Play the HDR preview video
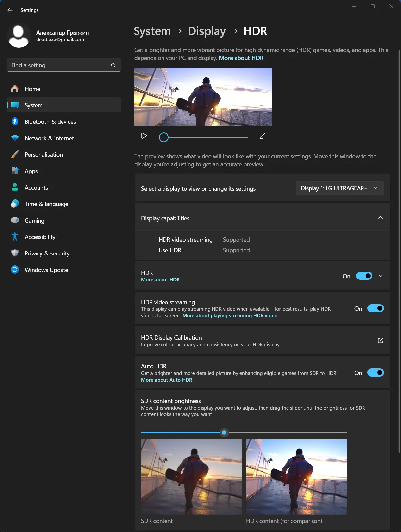The width and height of the screenshot is (401, 532). [144, 136]
